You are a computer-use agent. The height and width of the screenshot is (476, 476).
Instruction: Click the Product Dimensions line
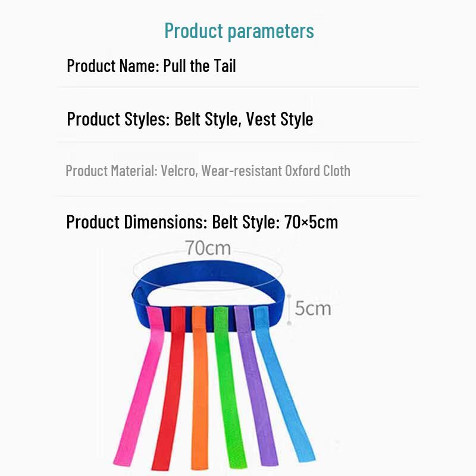[x=202, y=222]
